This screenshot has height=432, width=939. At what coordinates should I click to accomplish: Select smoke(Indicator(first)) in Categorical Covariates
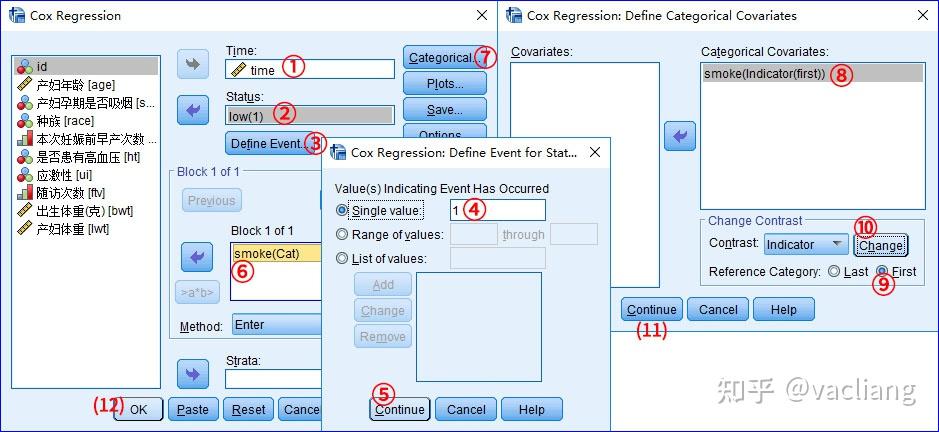(765, 74)
